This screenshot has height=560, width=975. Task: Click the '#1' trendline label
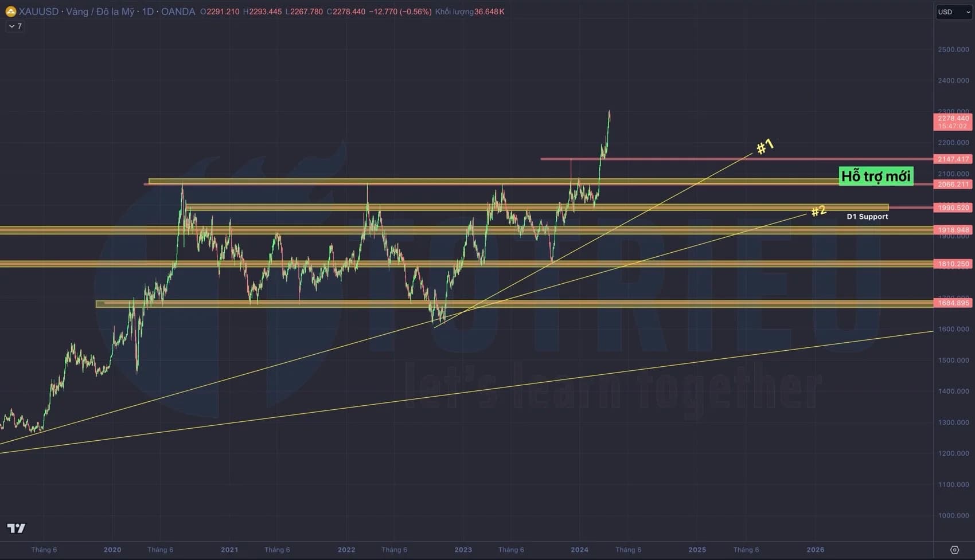tap(765, 147)
